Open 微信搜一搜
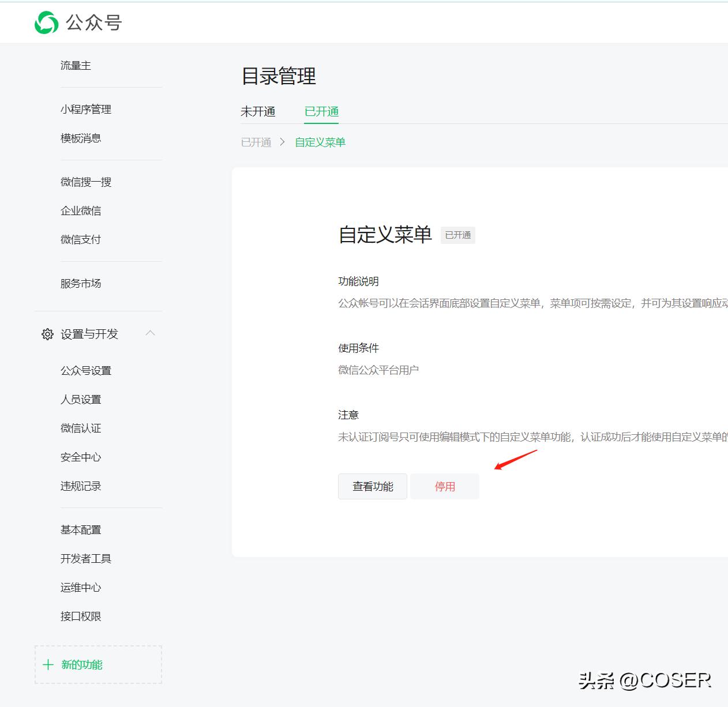The image size is (728, 707). point(86,182)
